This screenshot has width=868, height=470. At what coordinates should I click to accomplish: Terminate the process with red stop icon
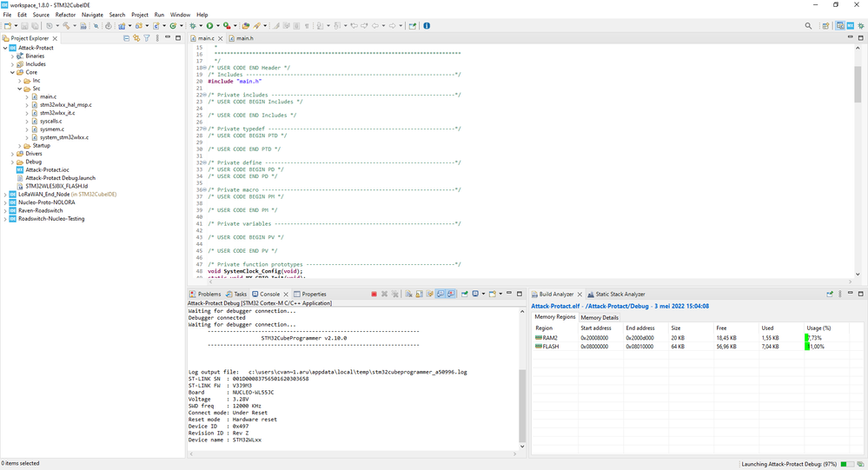tap(374, 295)
